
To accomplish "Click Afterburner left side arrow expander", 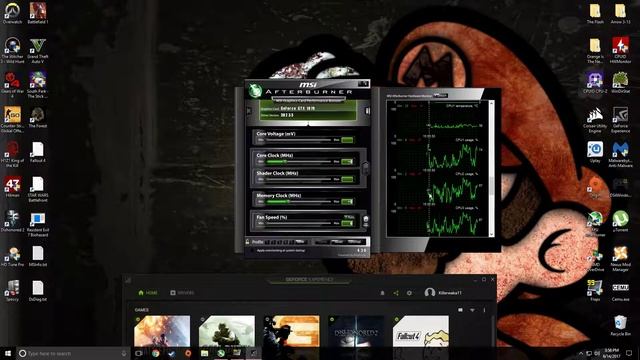I will point(249,111).
